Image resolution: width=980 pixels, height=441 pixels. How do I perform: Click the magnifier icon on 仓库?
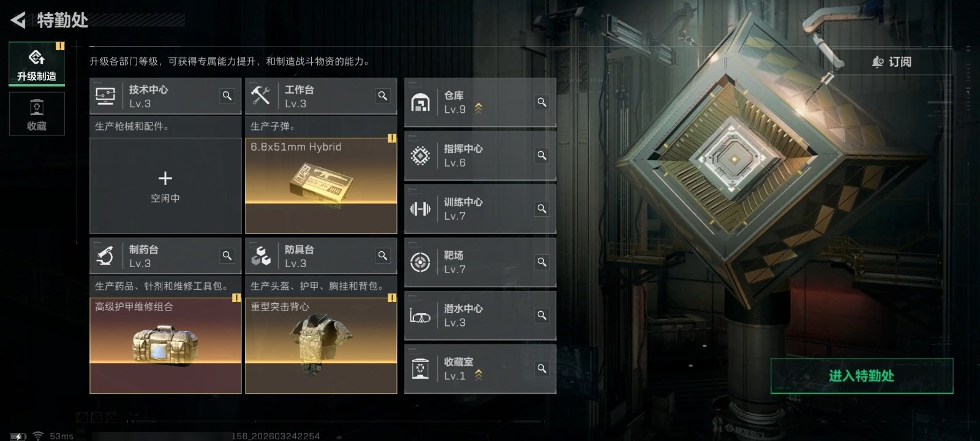tap(542, 102)
